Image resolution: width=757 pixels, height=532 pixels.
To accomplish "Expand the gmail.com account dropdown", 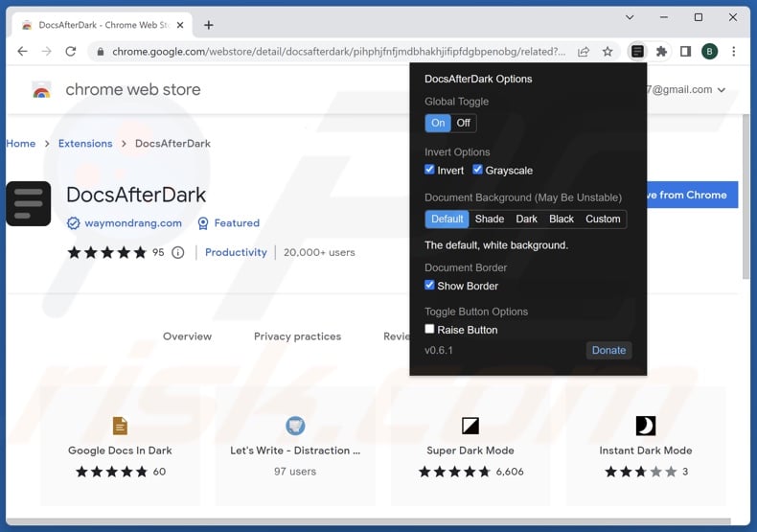I will (x=722, y=90).
